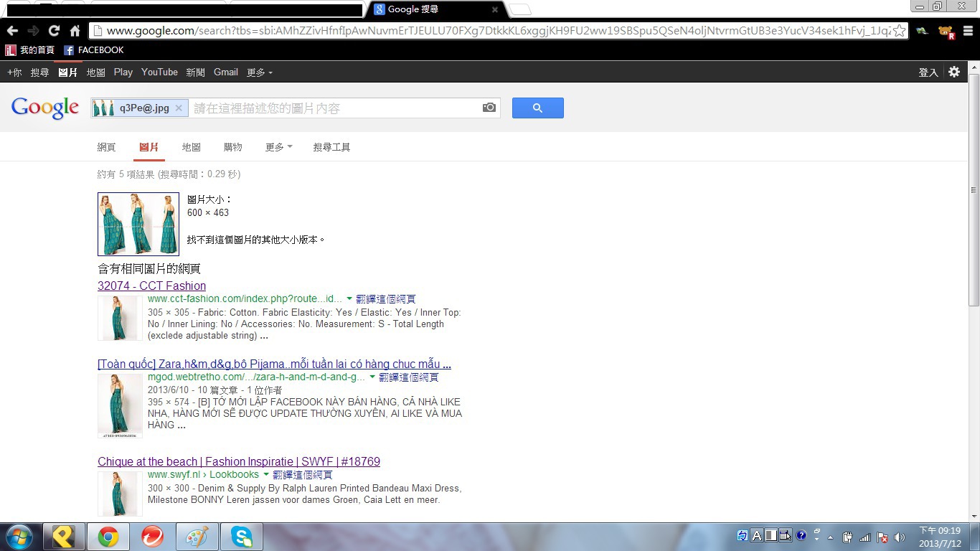Open the yellow P app on taskbar
Image resolution: width=980 pixels, height=551 pixels.
(64, 537)
